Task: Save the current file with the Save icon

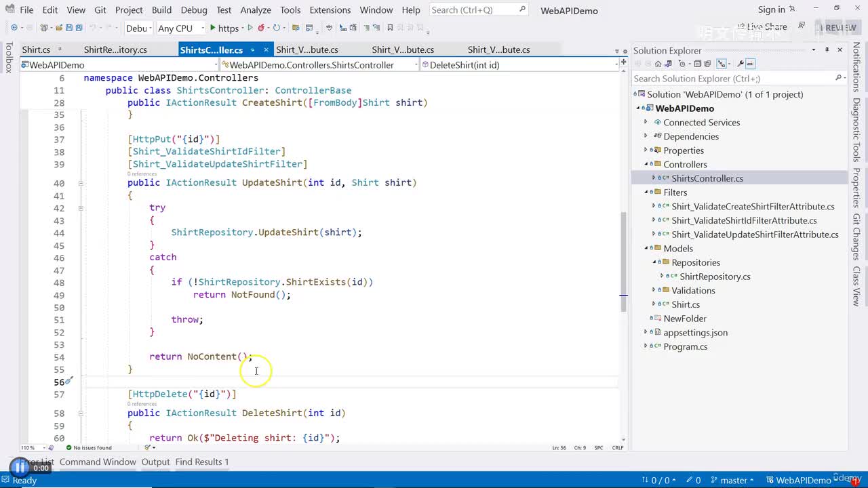Action: [68, 28]
